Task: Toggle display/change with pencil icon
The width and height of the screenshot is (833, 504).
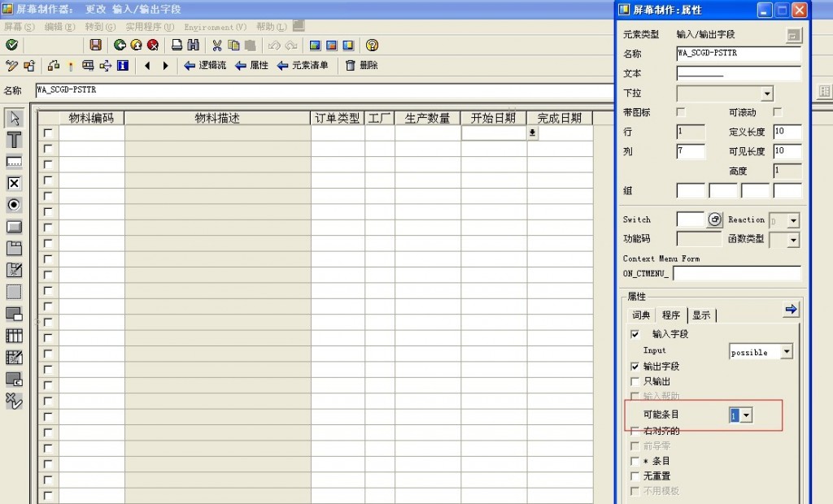Action: click(x=11, y=65)
